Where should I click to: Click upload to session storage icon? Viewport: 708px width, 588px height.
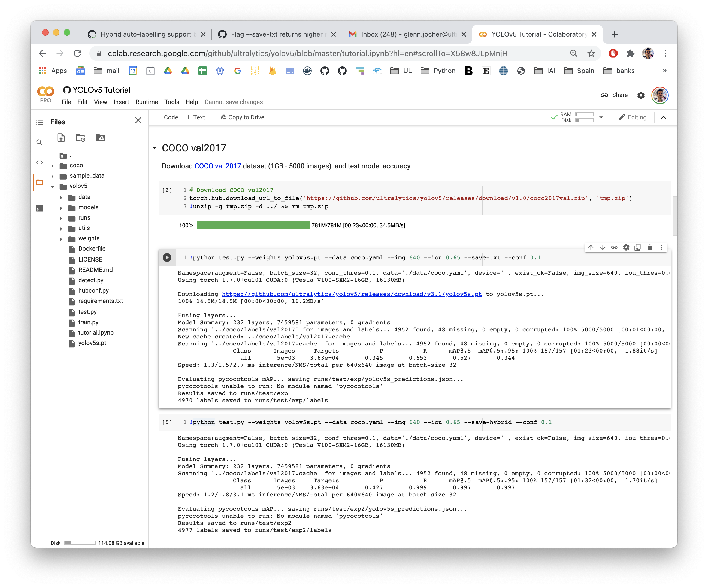point(61,138)
